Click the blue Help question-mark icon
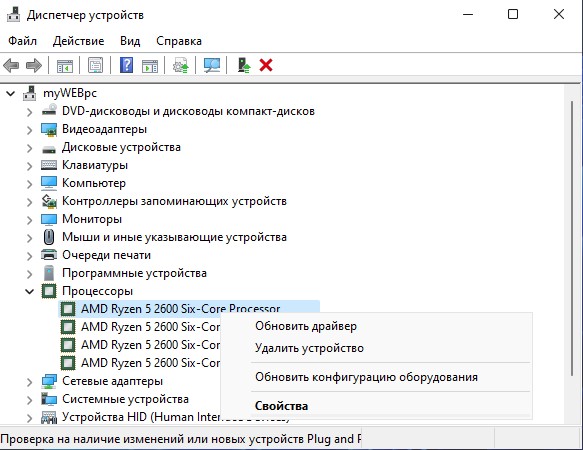This screenshot has width=583, height=450. pyautogui.click(x=126, y=65)
